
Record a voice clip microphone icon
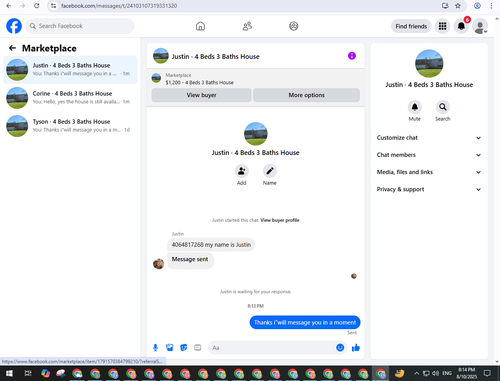[x=155, y=348]
